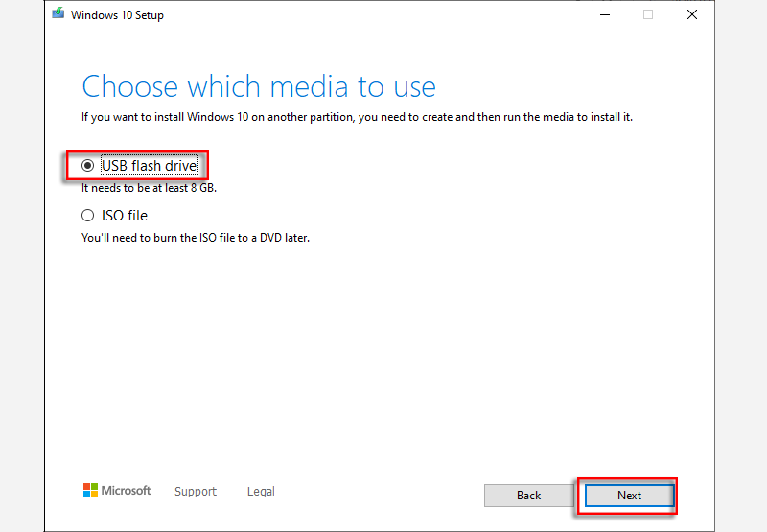Click the "Windows 10 Setup" title text
767x532 pixels.
117,14
